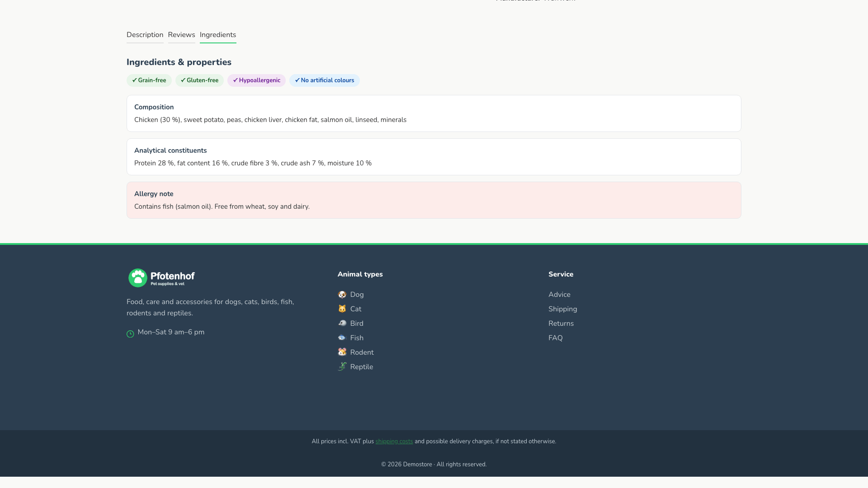Open the Rodent category link
The image size is (868, 488).
point(362,352)
